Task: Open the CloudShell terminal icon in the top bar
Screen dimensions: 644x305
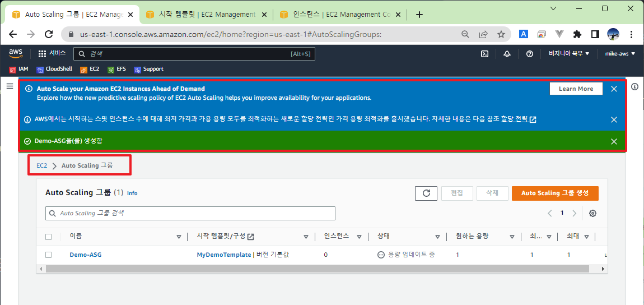Action: click(484, 54)
